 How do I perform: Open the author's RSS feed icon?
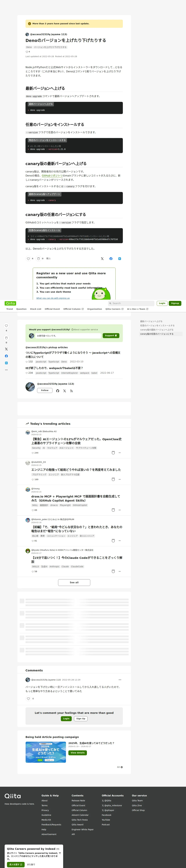71,391
